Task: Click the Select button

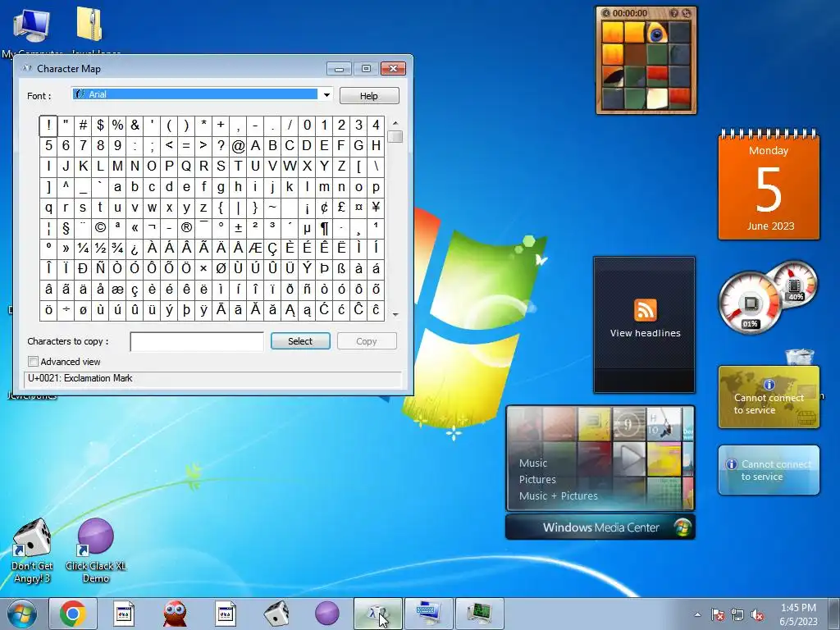Action: [x=300, y=341]
